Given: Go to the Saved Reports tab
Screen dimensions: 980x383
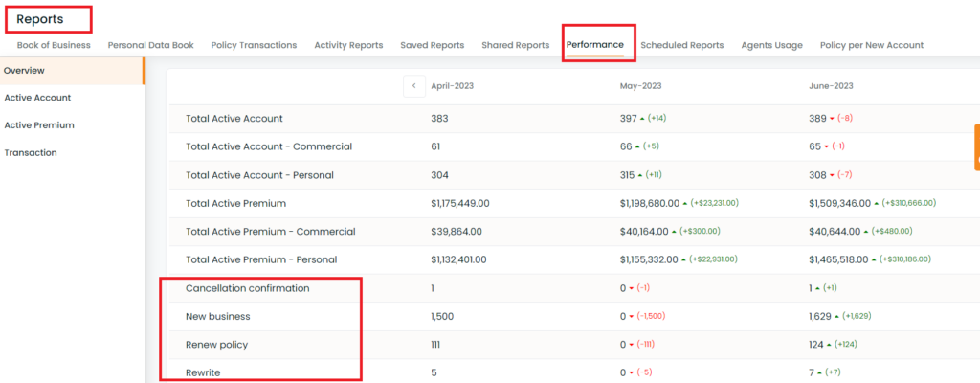Looking at the screenshot, I should point(433,45).
